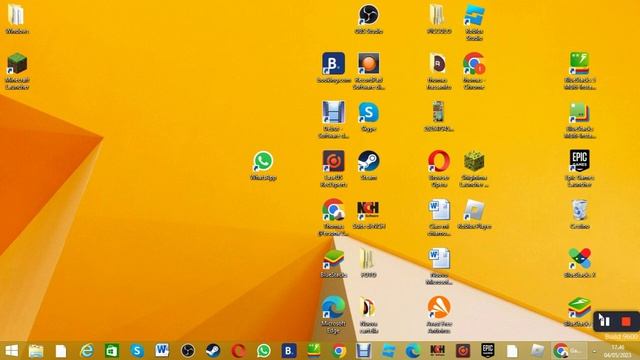Pause the screen recording
Screen dimensions: 640x360
[606, 321]
